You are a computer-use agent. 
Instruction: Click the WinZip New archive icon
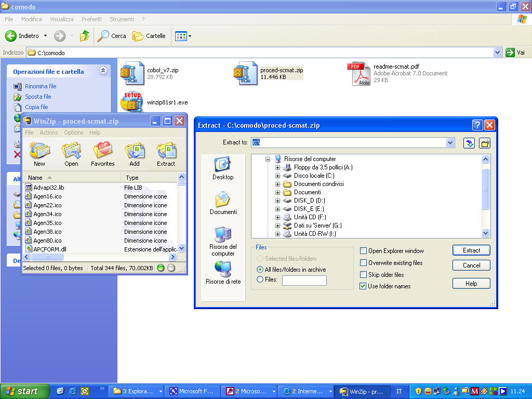pyautogui.click(x=39, y=154)
